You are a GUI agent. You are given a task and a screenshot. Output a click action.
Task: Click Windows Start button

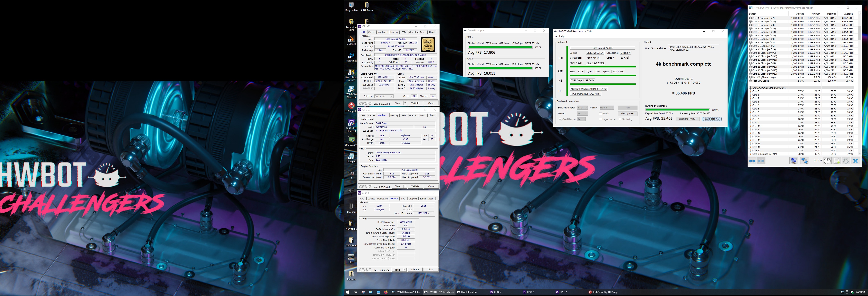(347, 292)
